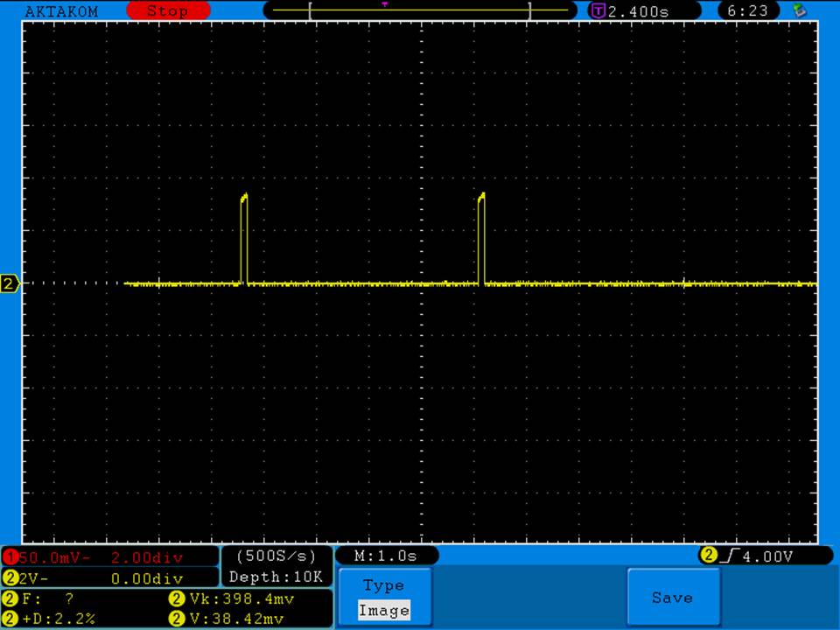Screen dimensions: 840x630
Task: Click the yellow channel 2 scale icon
Action: [10, 578]
